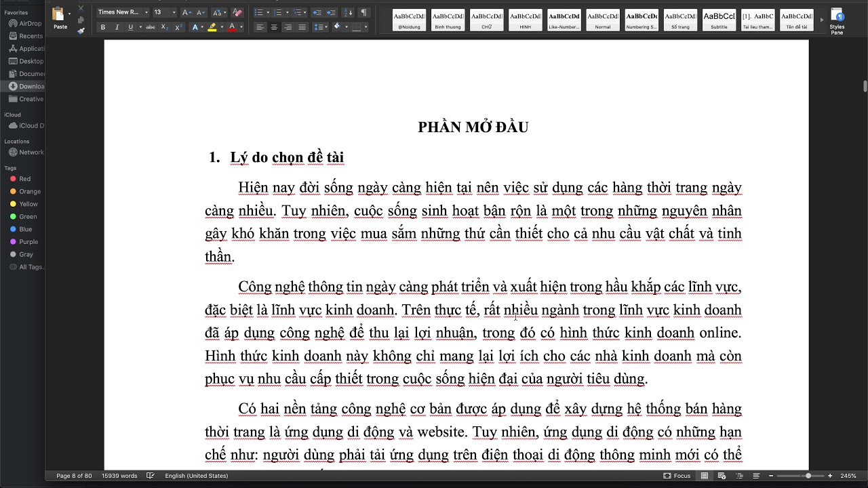The height and width of the screenshot is (488, 868).
Task: Decrease font size with the A-down icon
Action: [201, 12]
